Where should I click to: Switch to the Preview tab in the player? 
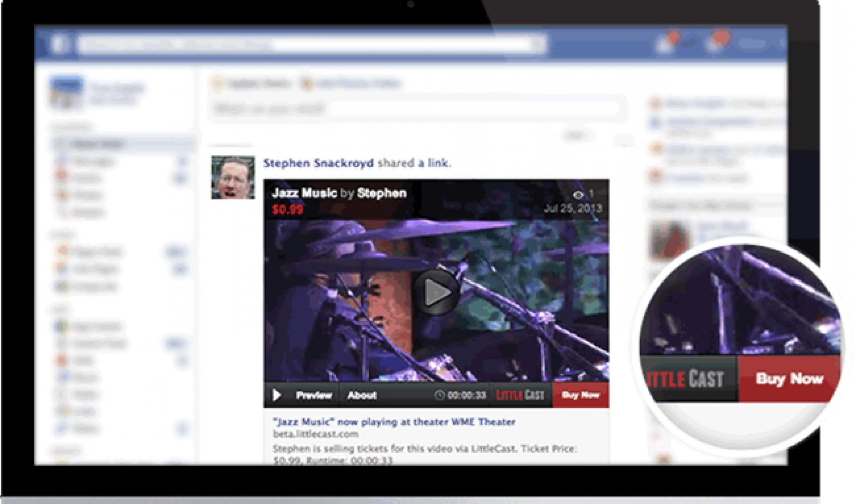point(314,395)
